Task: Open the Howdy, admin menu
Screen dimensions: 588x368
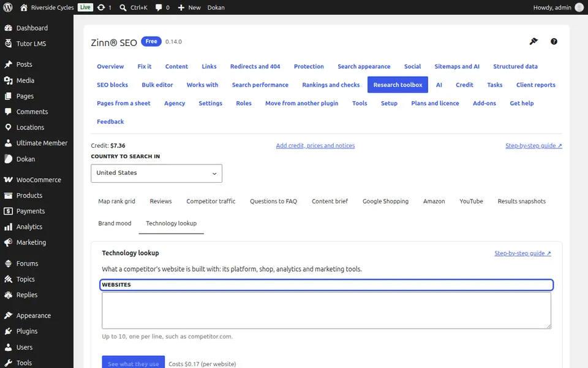Action: (x=557, y=7)
